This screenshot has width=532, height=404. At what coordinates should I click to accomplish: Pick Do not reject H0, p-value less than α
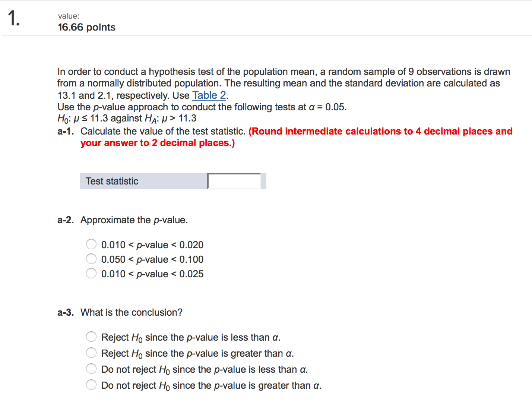click(x=91, y=369)
